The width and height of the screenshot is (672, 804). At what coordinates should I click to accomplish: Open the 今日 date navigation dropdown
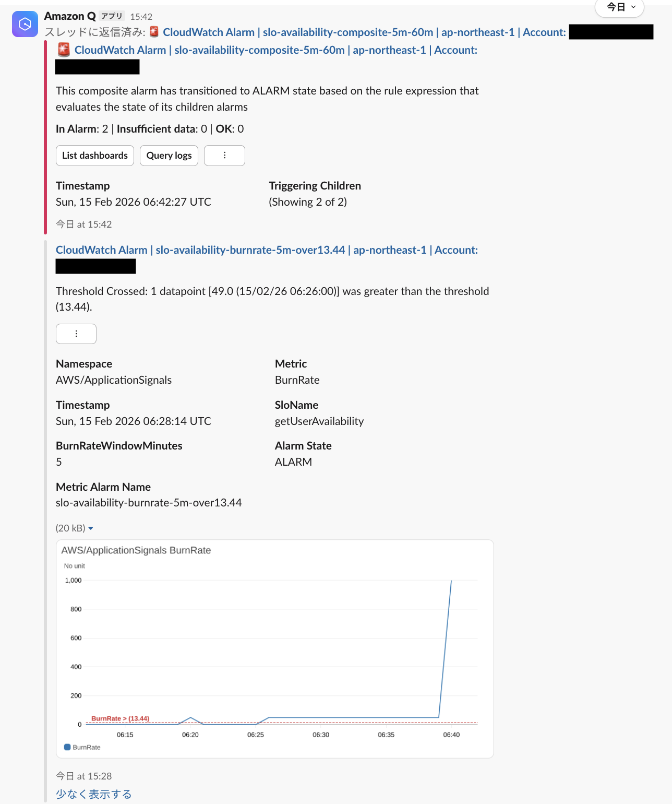(619, 8)
